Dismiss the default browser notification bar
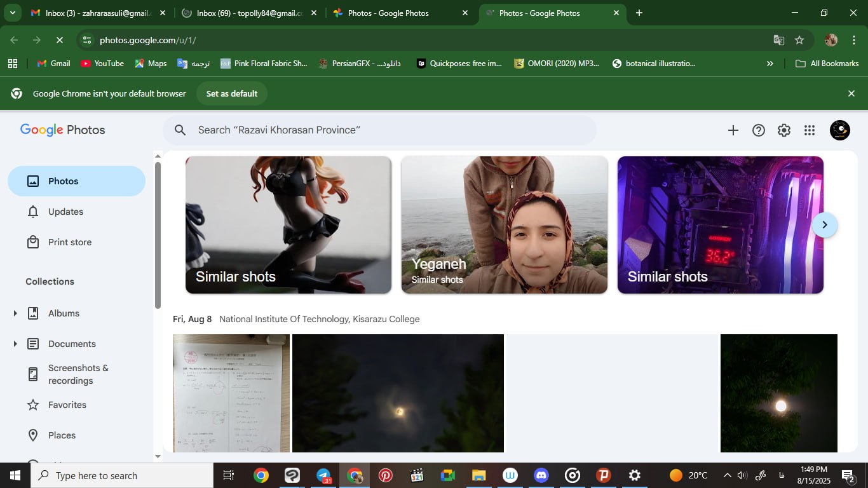This screenshot has height=488, width=868. tap(851, 93)
